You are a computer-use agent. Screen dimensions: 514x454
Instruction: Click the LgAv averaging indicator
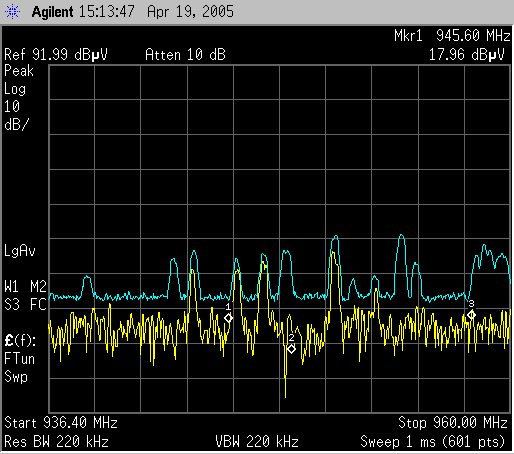coord(20,251)
